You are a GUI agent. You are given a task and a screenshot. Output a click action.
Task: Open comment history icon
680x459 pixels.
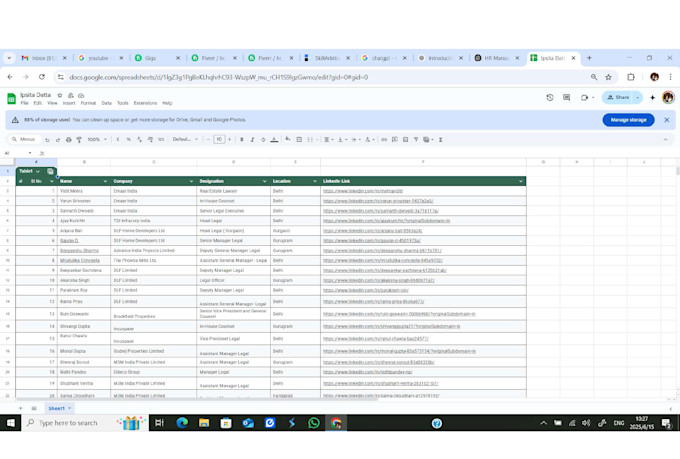point(567,98)
